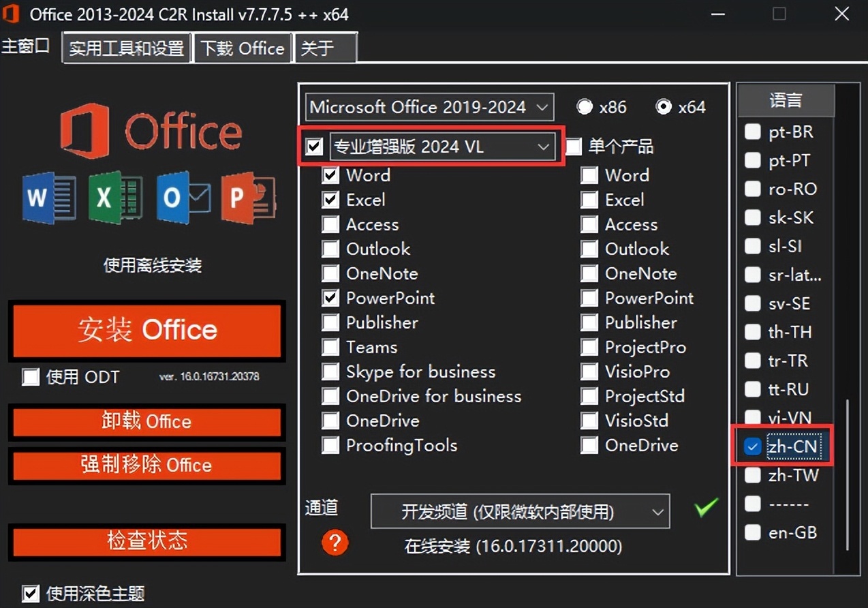Screen dimensions: 868x608
Task: Enable Outlook in the suite component list
Action: pos(330,249)
